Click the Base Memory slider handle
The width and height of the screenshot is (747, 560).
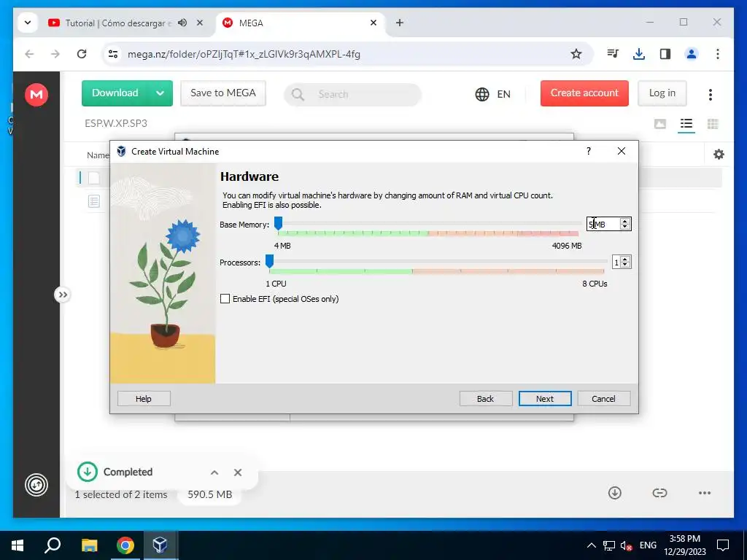pyautogui.click(x=278, y=223)
